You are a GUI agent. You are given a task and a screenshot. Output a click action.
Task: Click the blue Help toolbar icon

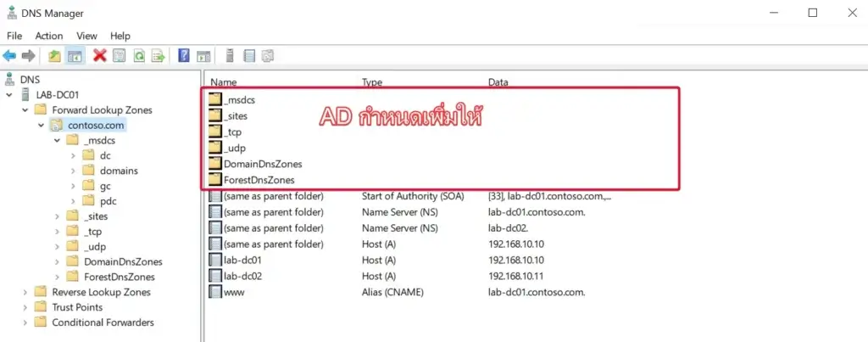click(183, 56)
